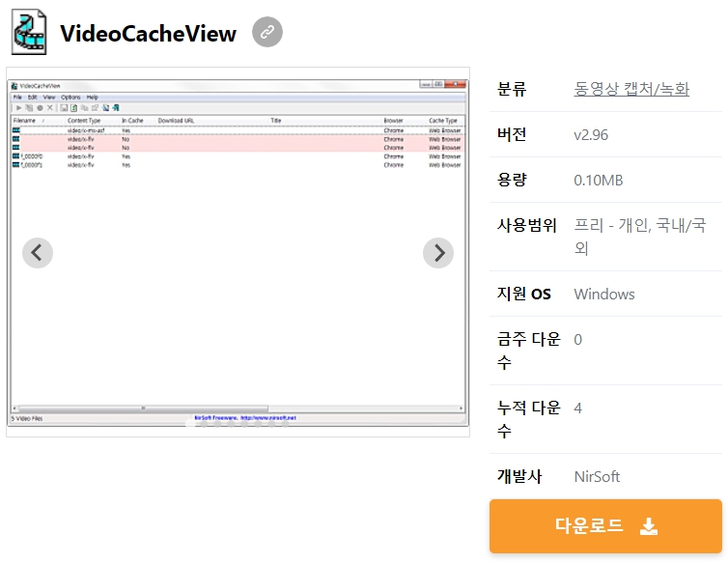Image resolution: width=728 pixels, height=563 pixels.
Task: Click the 개발사 developer label
Action: pos(519,477)
